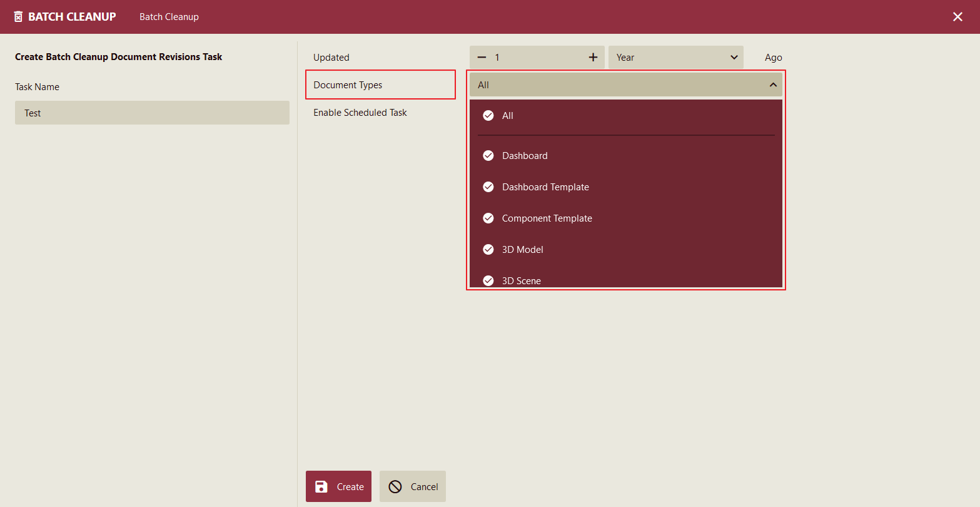Image resolution: width=980 pixels, height=507 pixels.
Task: Click the save icon on Create button
Action: pyautogui.click(x=321, y=487)
